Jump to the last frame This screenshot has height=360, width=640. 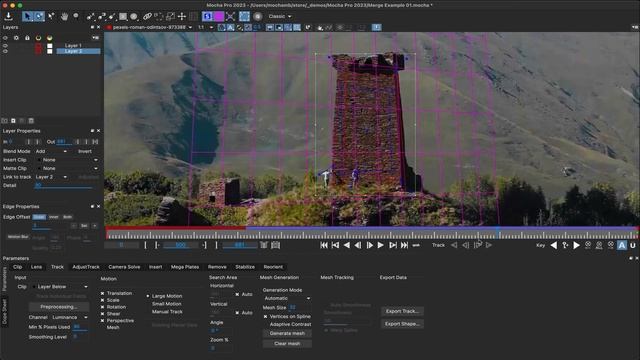click(x=404, y=245)
